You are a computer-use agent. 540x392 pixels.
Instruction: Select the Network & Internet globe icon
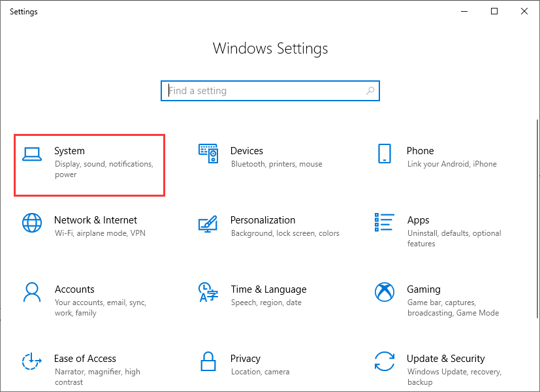coord(32,223)
